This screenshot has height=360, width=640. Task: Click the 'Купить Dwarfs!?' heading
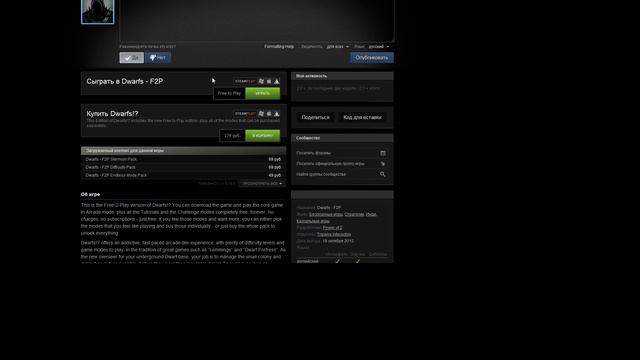coord(112,114)
